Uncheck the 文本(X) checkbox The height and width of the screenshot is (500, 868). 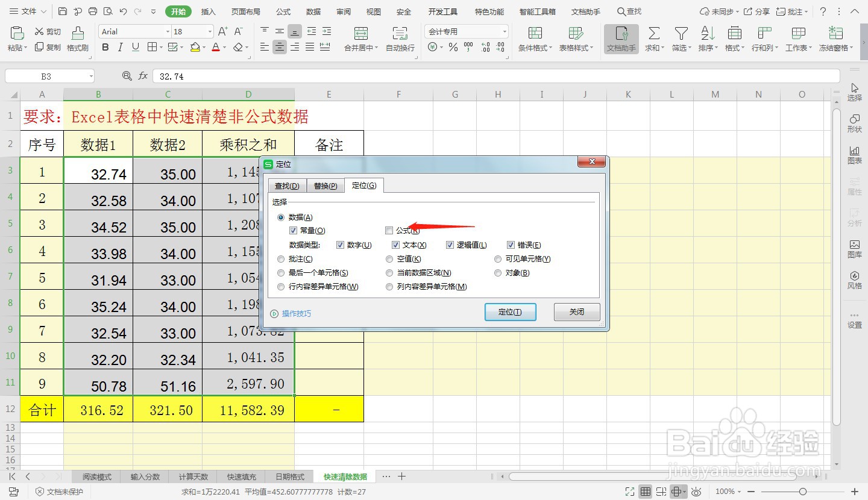click(x=395, y=245)
